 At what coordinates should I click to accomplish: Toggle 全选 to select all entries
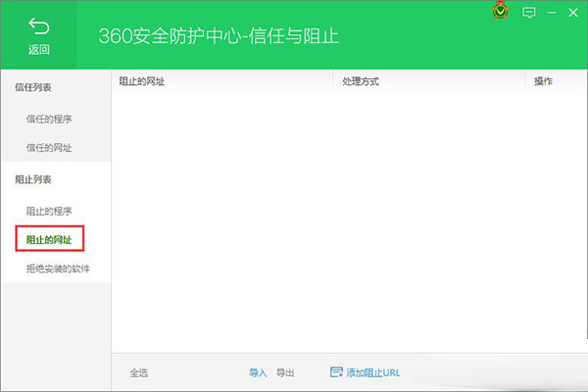(139, 373)
